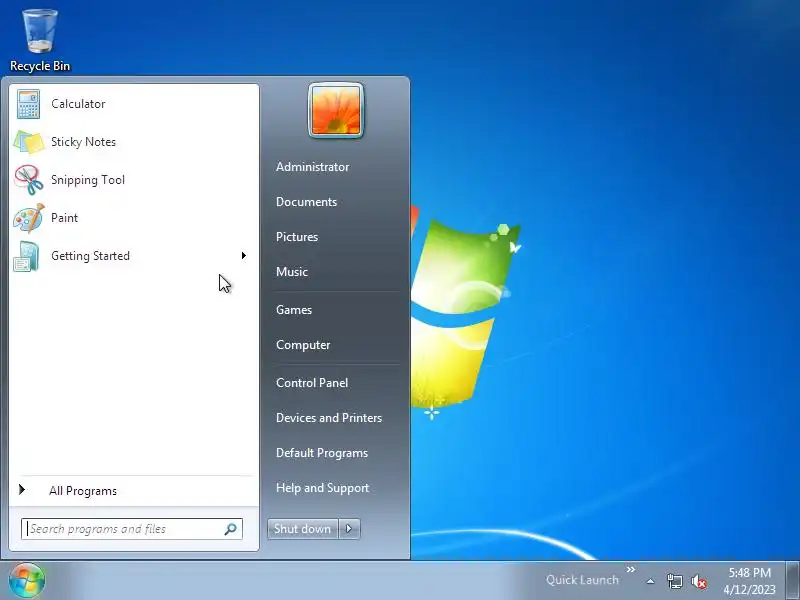The image size is (800, 600).
Task: Click the muted volume tray icon
Action: click(699, 581)
